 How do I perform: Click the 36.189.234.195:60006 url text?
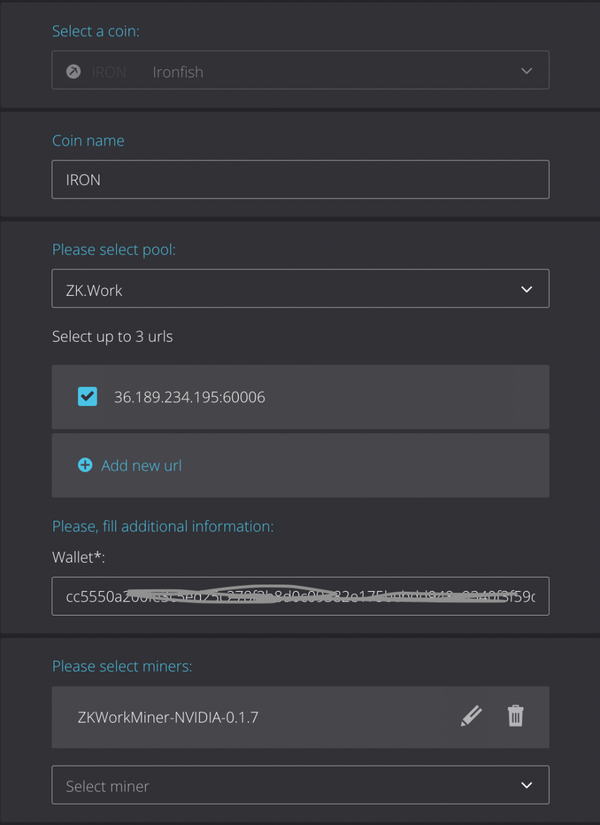pyautogui.click(x=189, y=397)
